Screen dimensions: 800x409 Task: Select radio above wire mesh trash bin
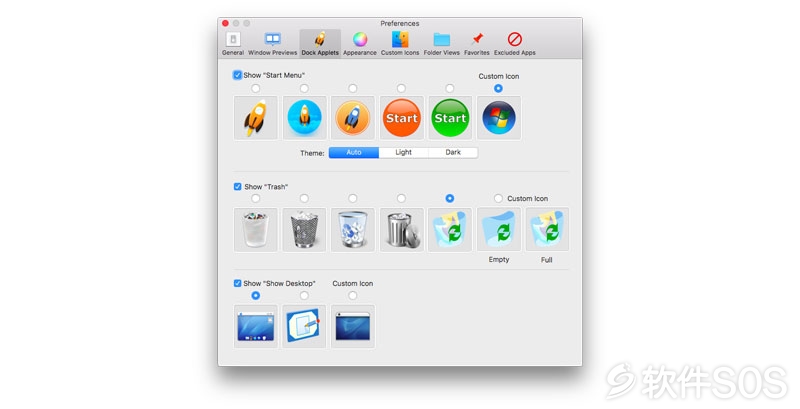pyautogui.click(x=304, y=198)
